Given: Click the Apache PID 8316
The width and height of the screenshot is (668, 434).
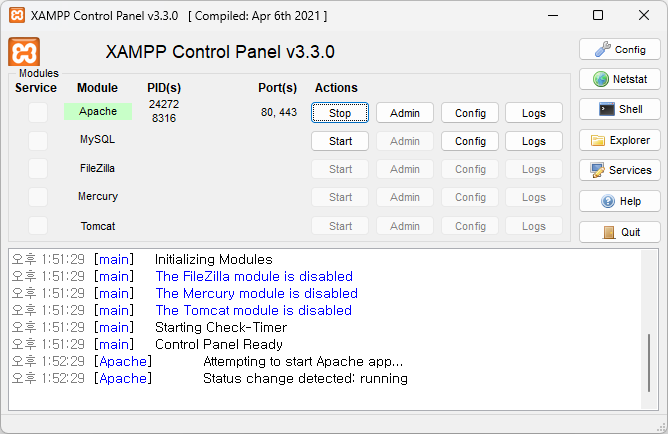Looking at the screenshot, I should click(x=164, y=118).
